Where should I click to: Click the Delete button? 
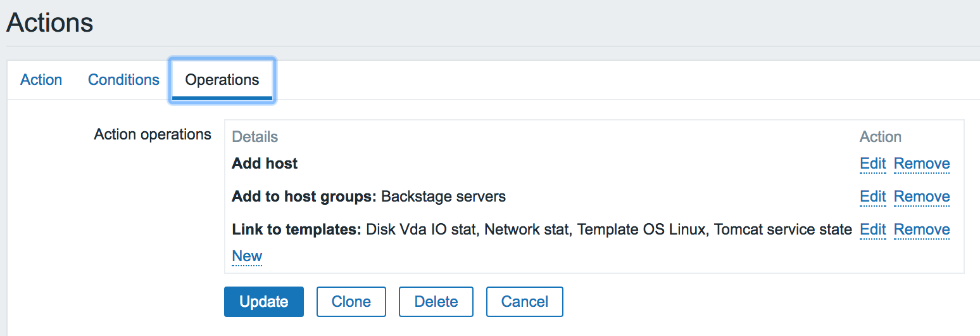tap(436, 302)
